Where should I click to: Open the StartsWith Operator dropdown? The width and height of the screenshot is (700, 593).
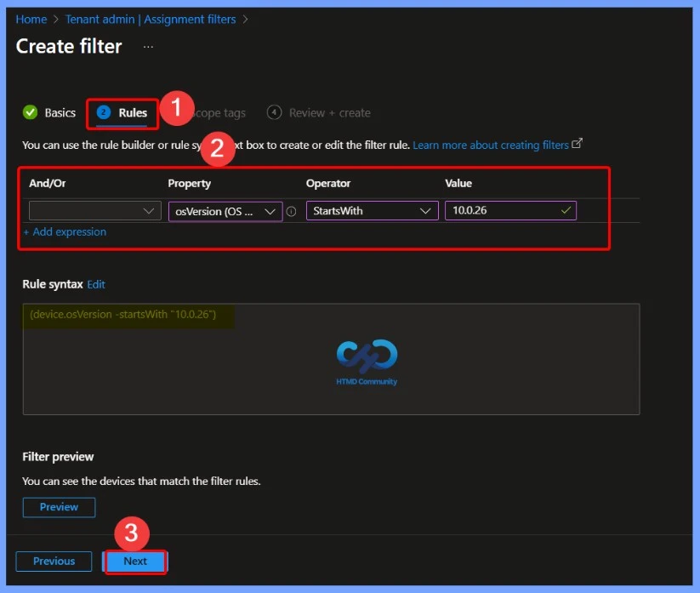(x=372, y=211)
